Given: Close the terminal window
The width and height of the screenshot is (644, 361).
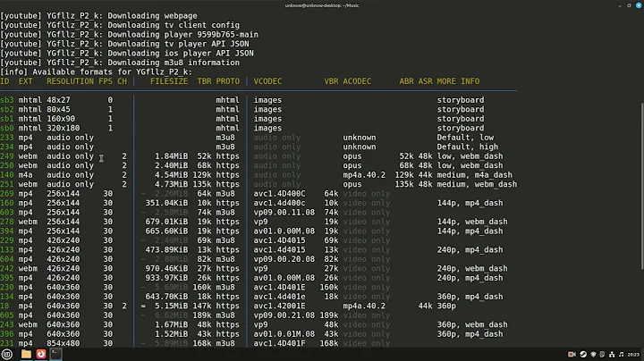Looking at the screenshot, I should click(x=639, y=5).
